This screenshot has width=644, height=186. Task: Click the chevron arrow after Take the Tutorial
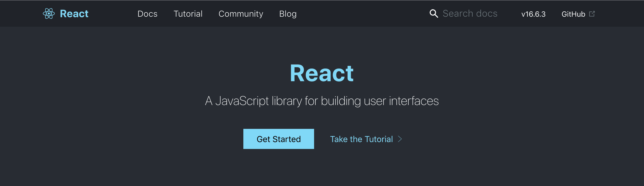point(400,139)
